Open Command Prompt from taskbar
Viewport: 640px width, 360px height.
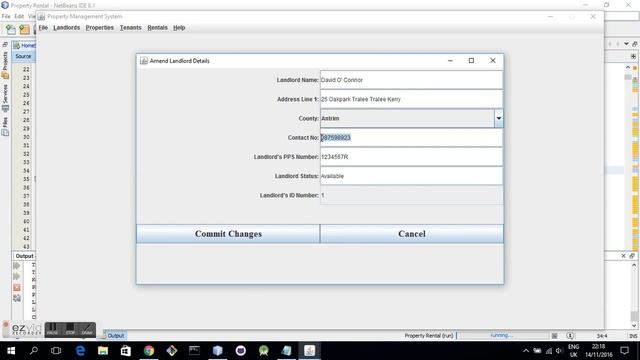point(194,351)
